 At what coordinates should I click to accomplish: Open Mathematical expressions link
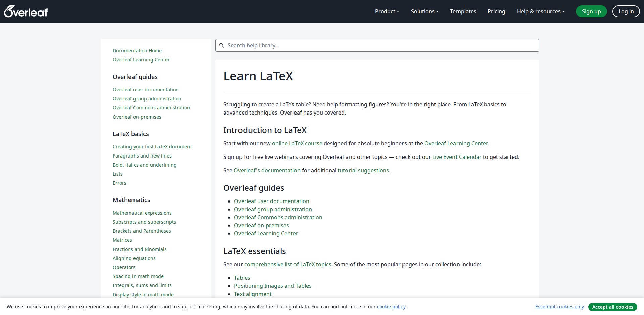pyautogui.click(x=142, y=213)
